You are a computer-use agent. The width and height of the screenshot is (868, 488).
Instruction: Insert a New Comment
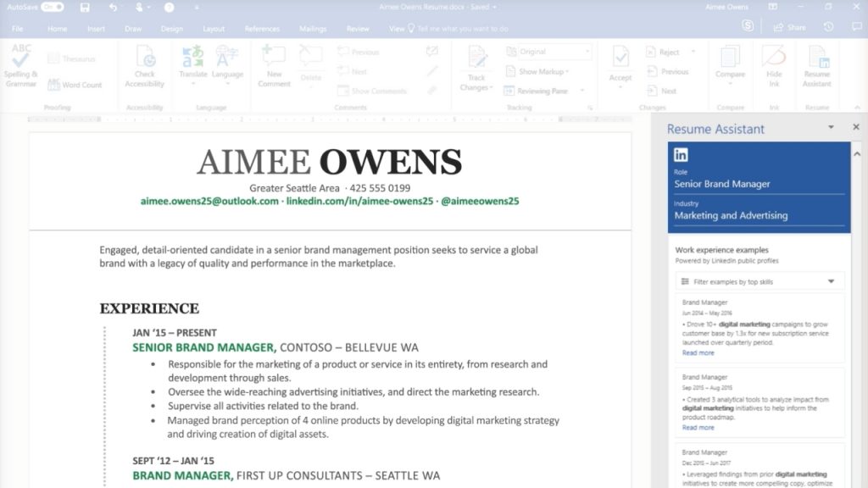[274, 67]
